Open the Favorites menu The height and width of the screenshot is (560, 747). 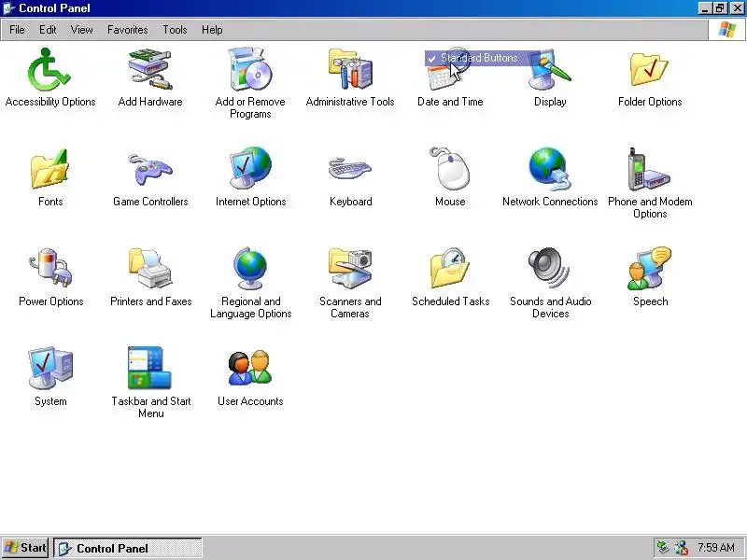127,30
